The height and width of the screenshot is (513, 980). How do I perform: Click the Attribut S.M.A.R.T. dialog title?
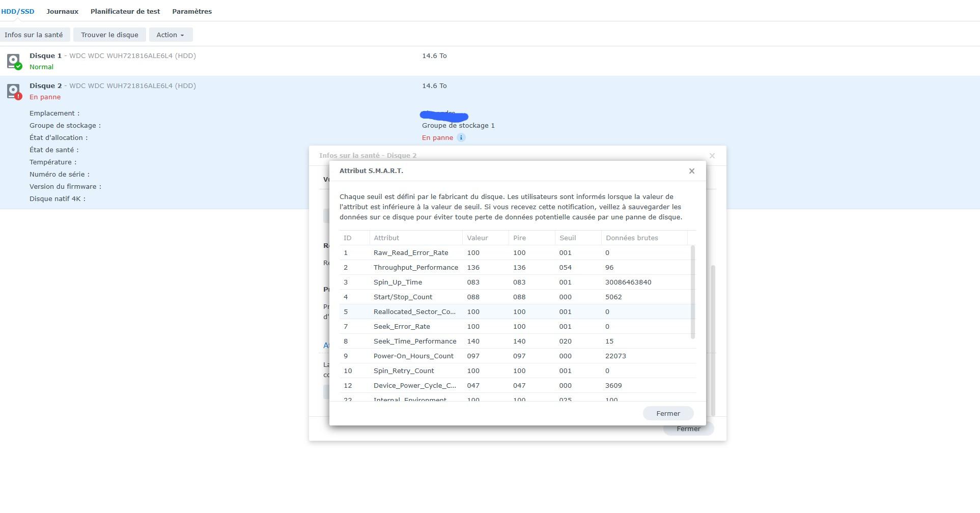point(371,170)
